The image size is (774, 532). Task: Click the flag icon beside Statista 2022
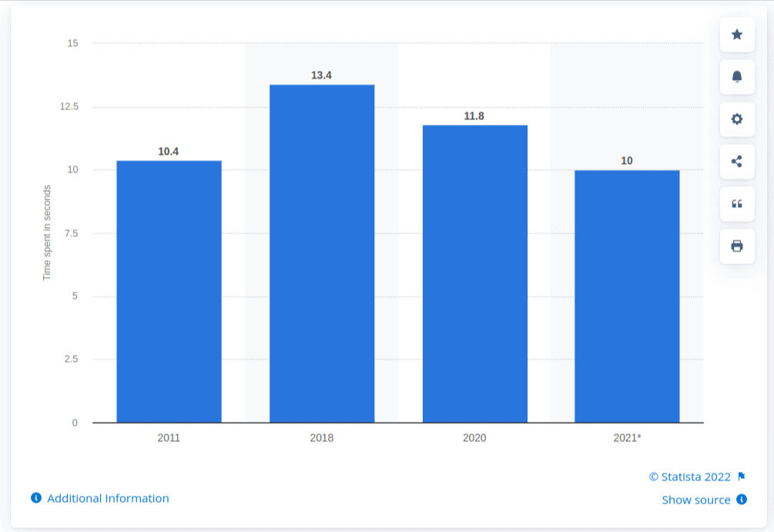click(x=742, y=477)
